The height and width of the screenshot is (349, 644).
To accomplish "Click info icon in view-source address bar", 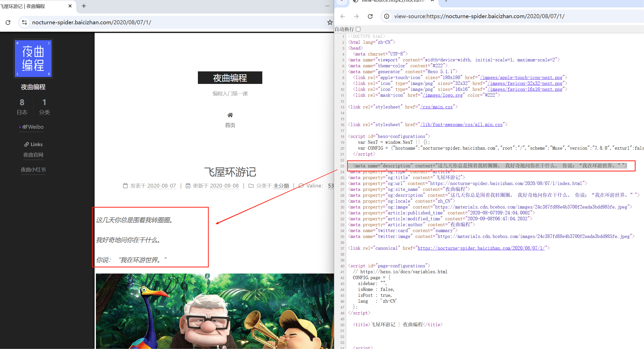I will (x=387, y=16).
